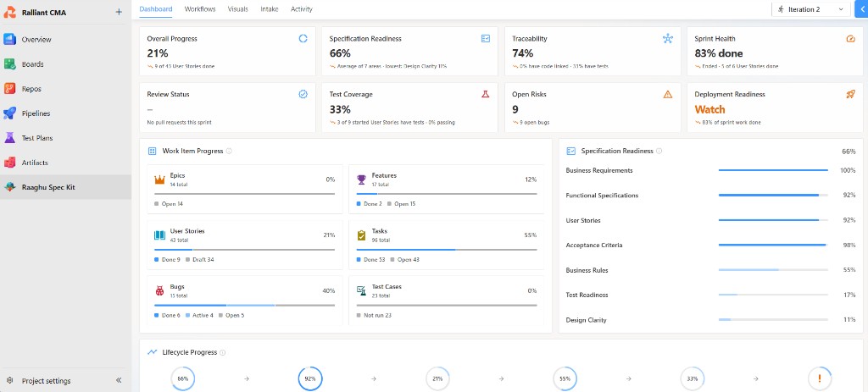Click the Tasks progress bar
Screen dimensions: 868x392
click(x=446, y=250)
